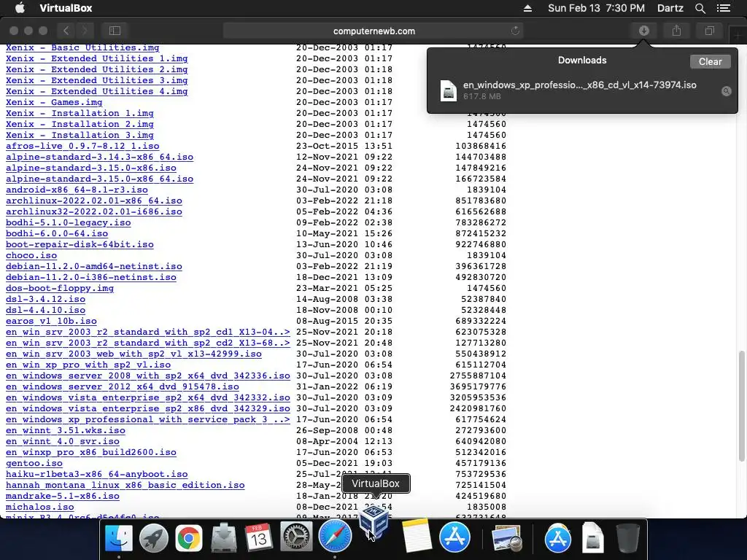747x560 pixels.
Task: Open the Apple menu
Action: coord(20,8)
